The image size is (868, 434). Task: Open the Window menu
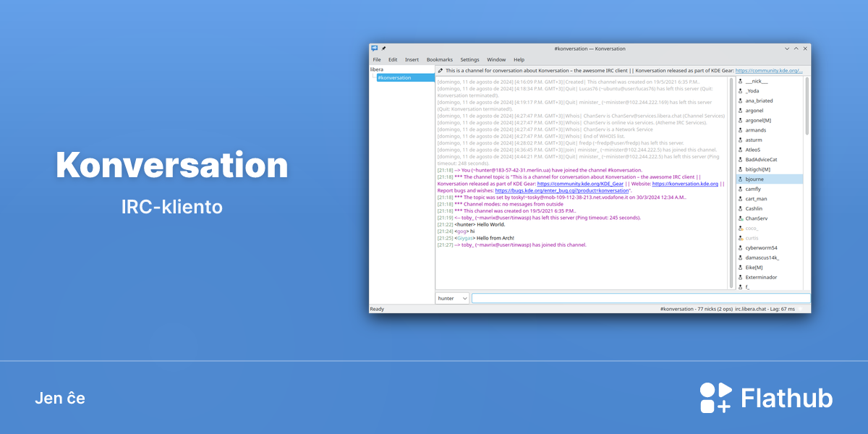point(496,59)
